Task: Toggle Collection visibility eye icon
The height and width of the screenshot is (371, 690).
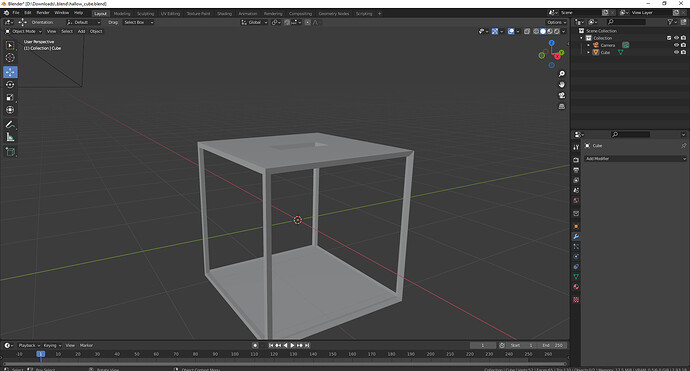Action: coord(676,38)
